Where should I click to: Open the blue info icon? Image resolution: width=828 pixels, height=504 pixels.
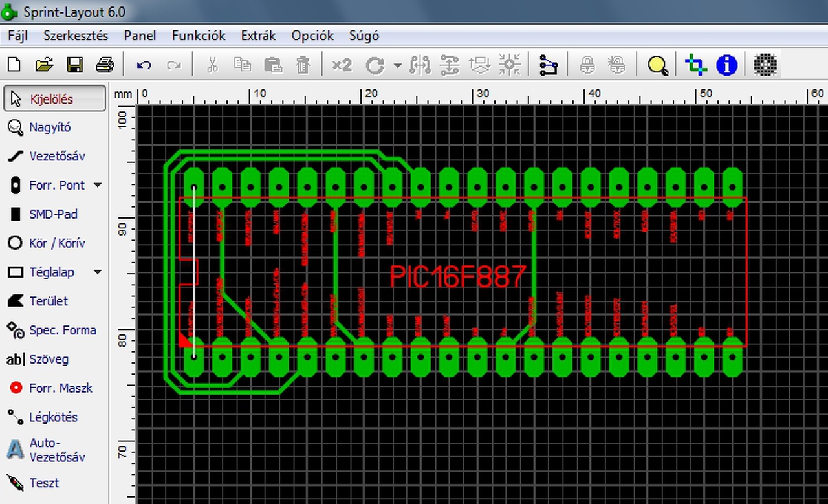[727, 65]
